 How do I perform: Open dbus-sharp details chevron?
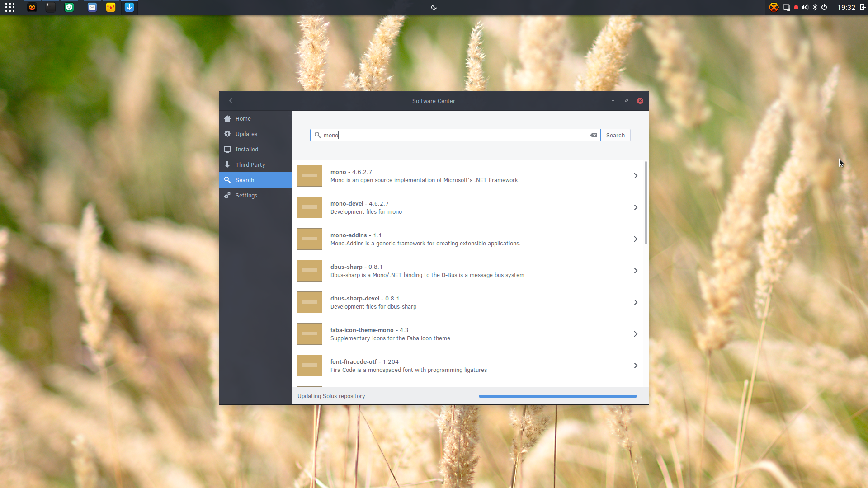tap(636, 271)
